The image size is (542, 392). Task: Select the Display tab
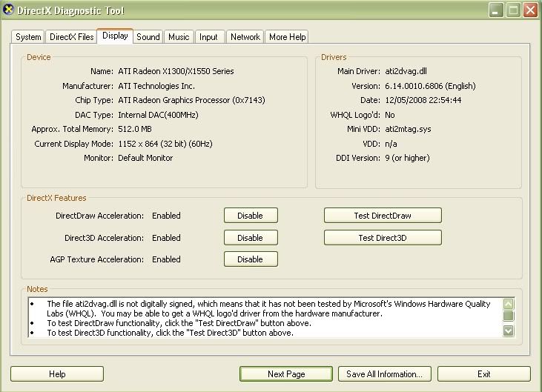115,36
